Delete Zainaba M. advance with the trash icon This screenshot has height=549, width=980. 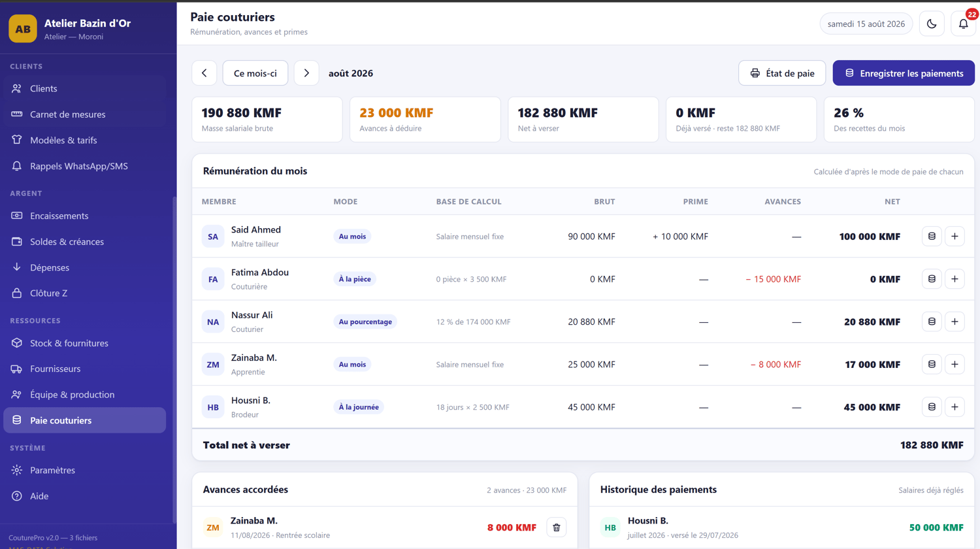[557, 527]
